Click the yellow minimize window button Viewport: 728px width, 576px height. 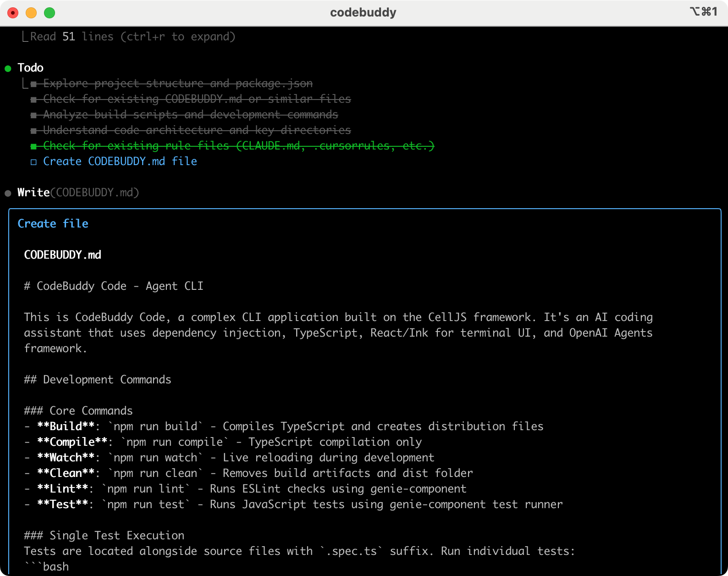pos(31,13)
